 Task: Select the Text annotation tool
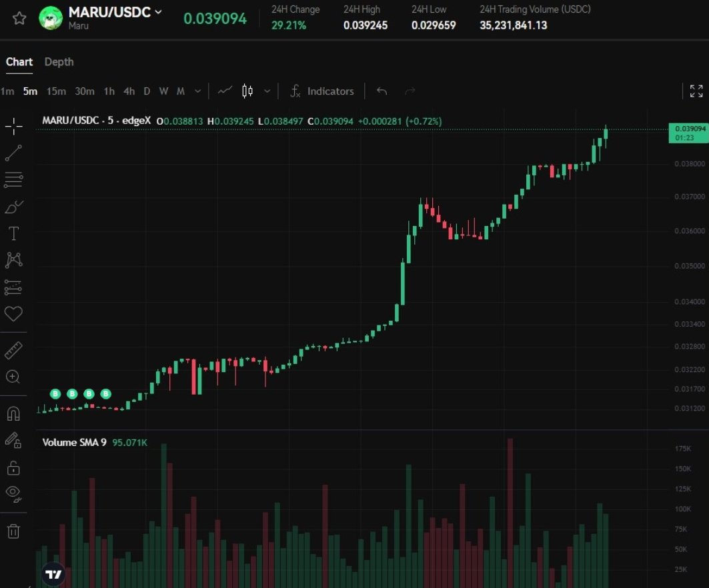coord(13,233)
